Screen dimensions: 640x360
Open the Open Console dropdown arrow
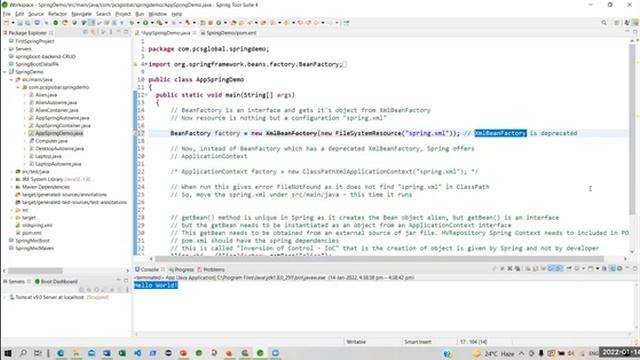tap(598, 269)
